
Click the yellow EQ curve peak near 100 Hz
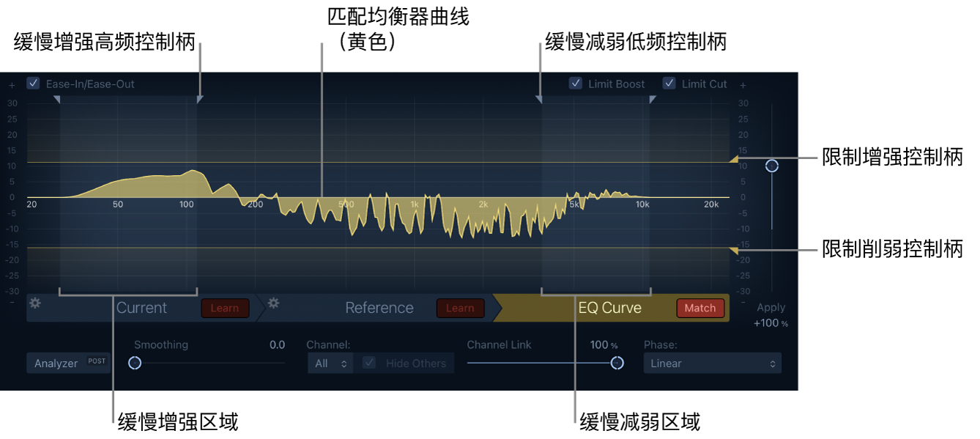point(193,171)
